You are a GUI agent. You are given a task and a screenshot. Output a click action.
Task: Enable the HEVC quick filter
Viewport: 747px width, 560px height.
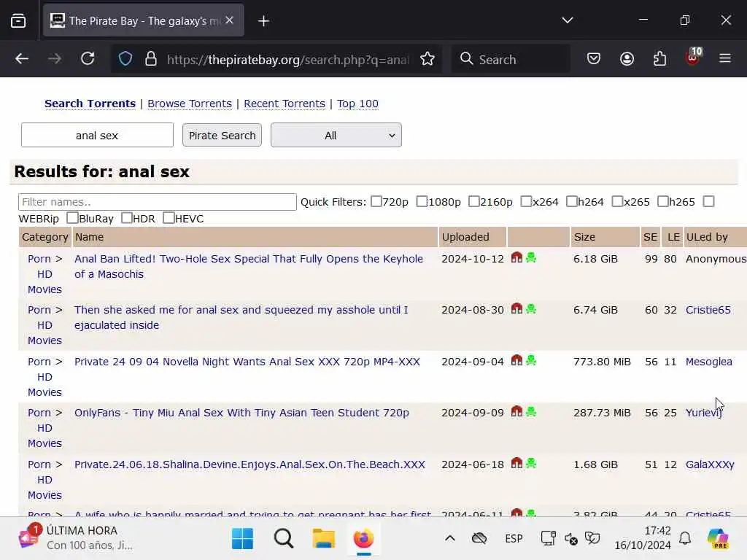click(169, 217)
